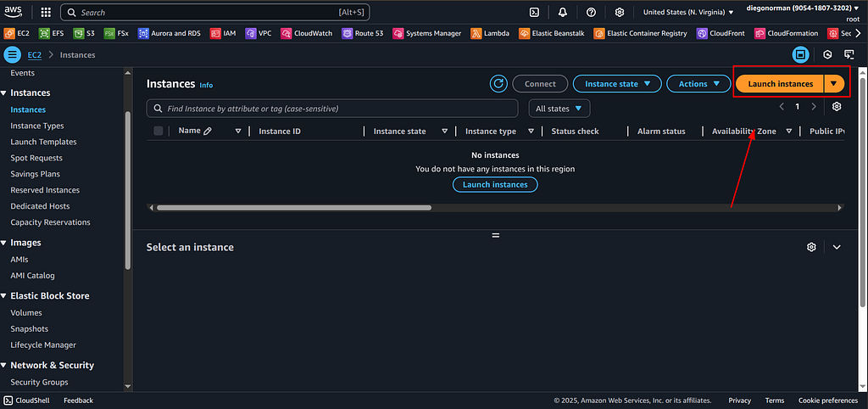Collapse the Instances sidebar section
The height and width of the screenshot is (409, 868).
click(x=4, y=92)
